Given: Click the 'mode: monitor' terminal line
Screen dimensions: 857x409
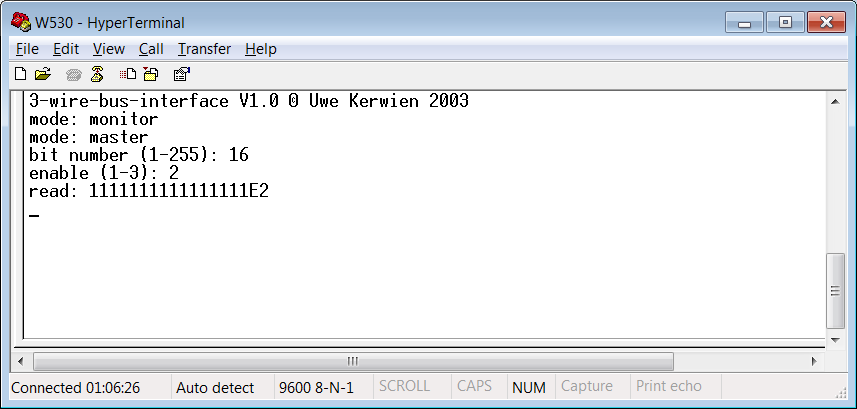Looking at the screenshot, I should click(x=93, y=119).
